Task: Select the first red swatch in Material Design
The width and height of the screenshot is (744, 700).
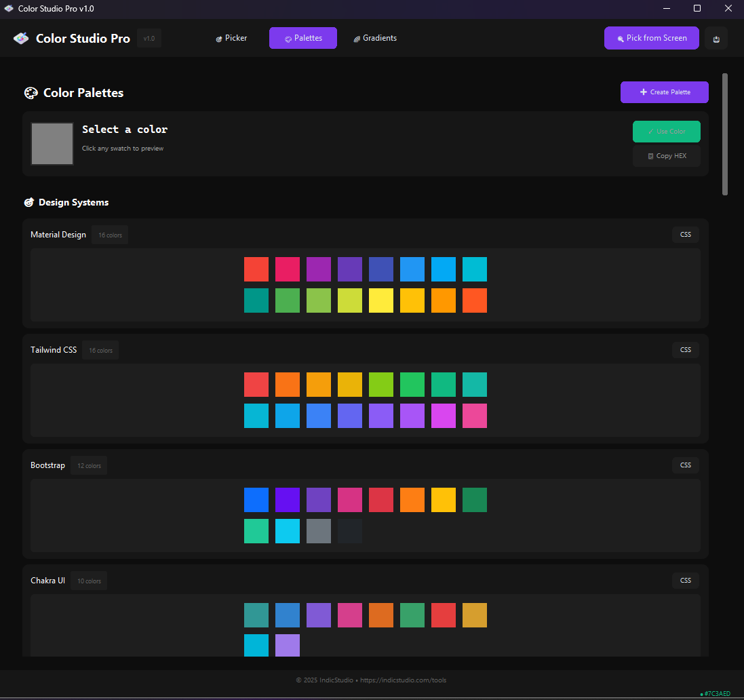Action: (256, 269)
